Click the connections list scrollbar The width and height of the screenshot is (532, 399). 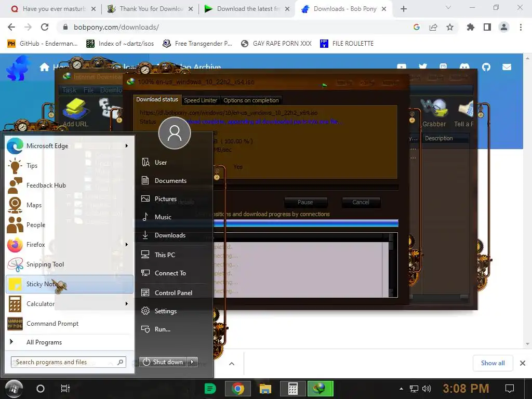[392, 264]
